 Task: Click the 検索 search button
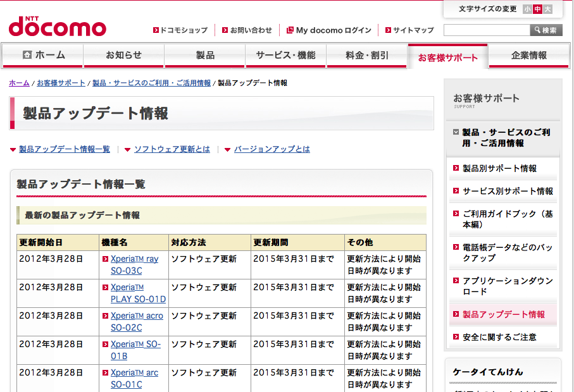[x=546, y=30]
